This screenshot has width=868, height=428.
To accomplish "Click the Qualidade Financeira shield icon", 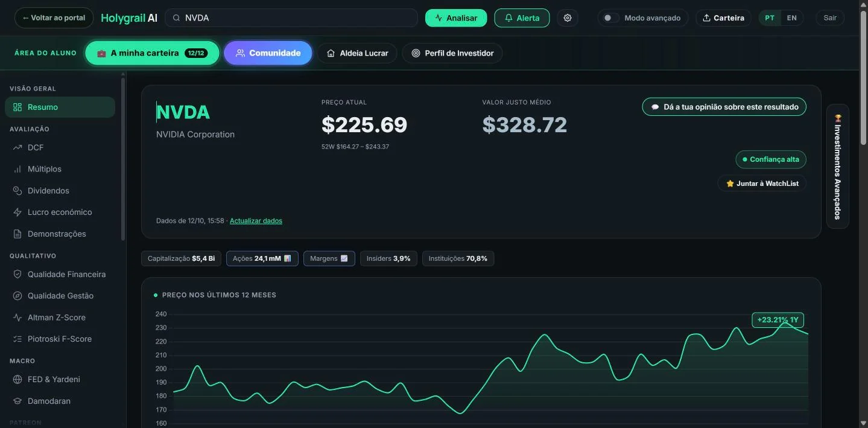I will point(17,275).
